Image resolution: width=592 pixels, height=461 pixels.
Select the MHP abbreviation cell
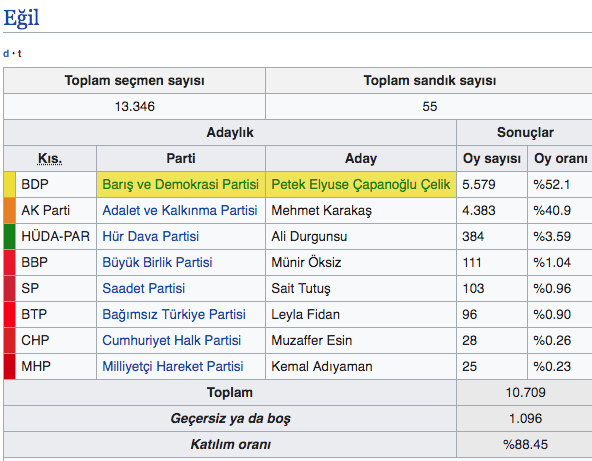[56, 367]
